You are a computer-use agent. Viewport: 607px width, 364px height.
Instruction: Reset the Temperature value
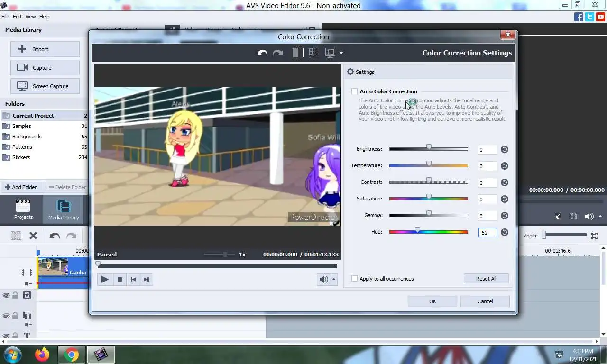[505, 166]
